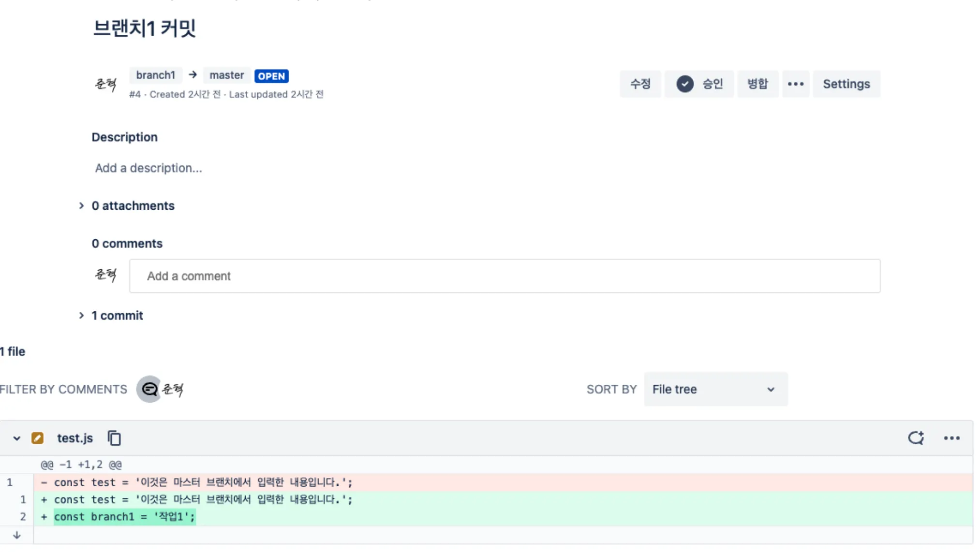Open pull request Settings

846,84
